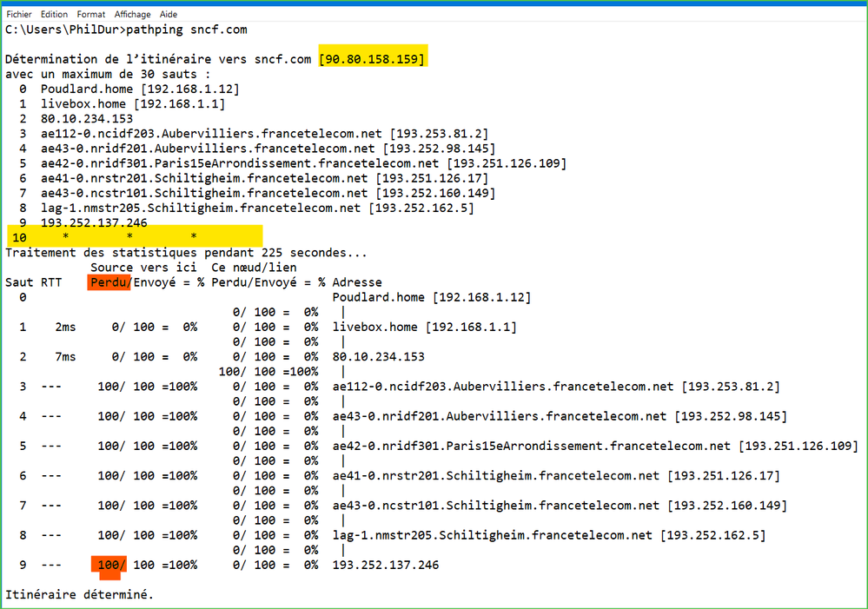868x609 pixels.
Task: Click 'livebox.home [192.168.1.1]' in statistics table
Action: coord(425,328)
